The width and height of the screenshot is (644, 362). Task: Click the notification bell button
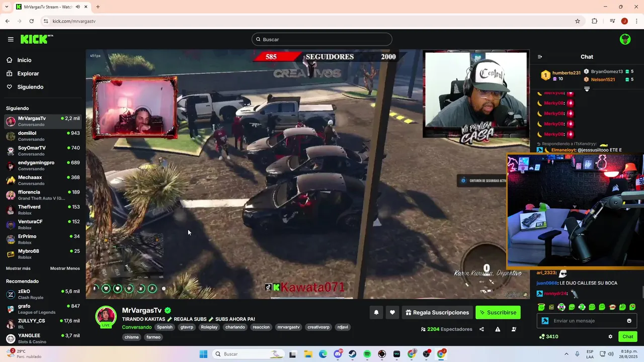[376, 312]
